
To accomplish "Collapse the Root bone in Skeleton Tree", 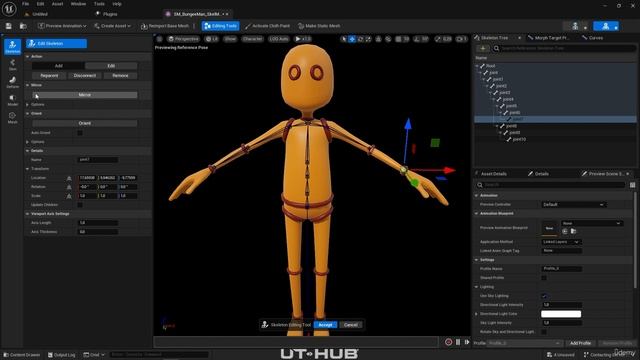I will tap(477, 66).
